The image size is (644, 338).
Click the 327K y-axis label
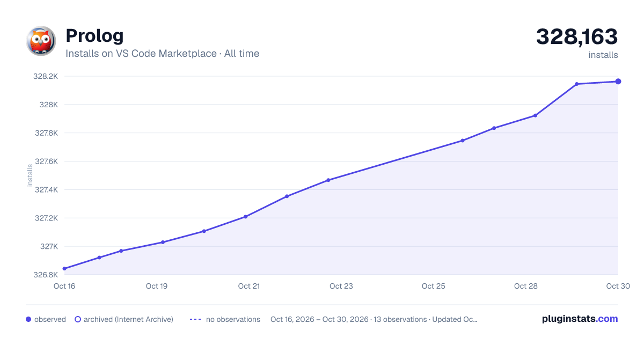(48, 247)
